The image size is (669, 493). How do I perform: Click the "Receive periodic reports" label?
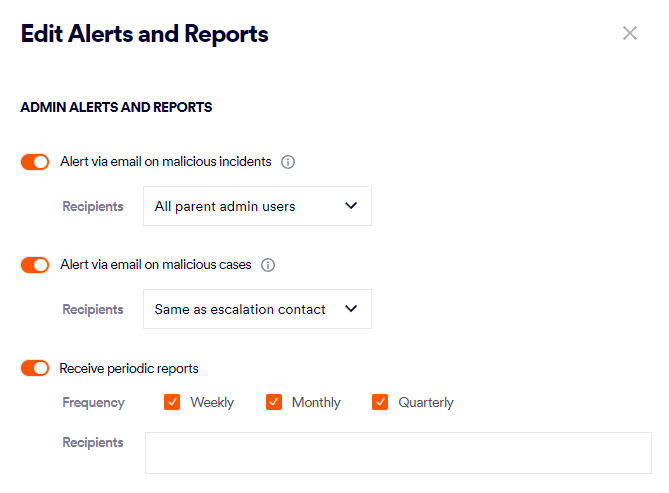[129, 368]
